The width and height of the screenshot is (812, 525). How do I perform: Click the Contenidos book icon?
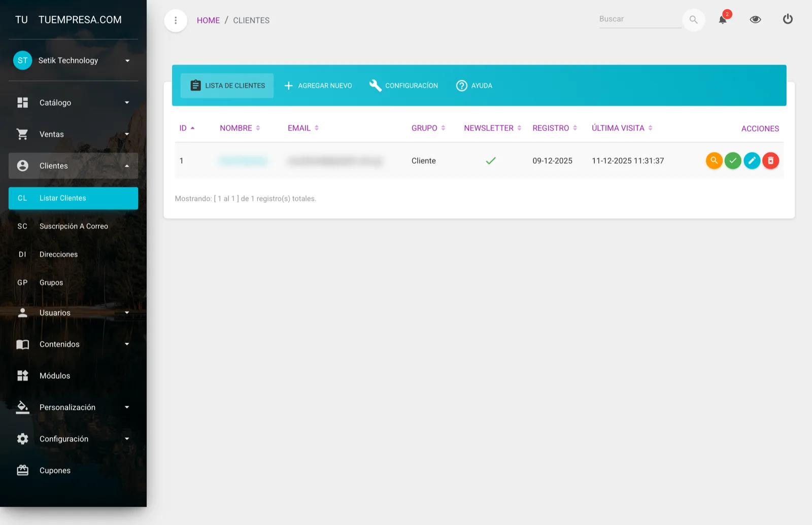[x=23, y=344]
